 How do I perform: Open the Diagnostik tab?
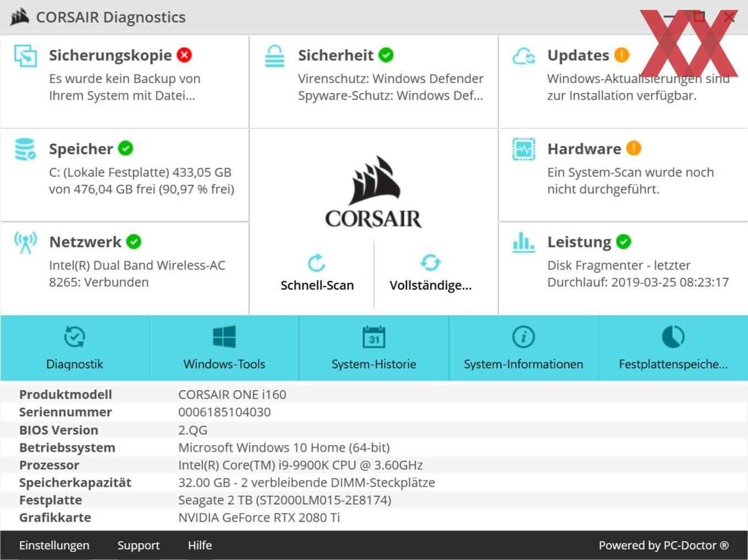click(x=75, y=348)
